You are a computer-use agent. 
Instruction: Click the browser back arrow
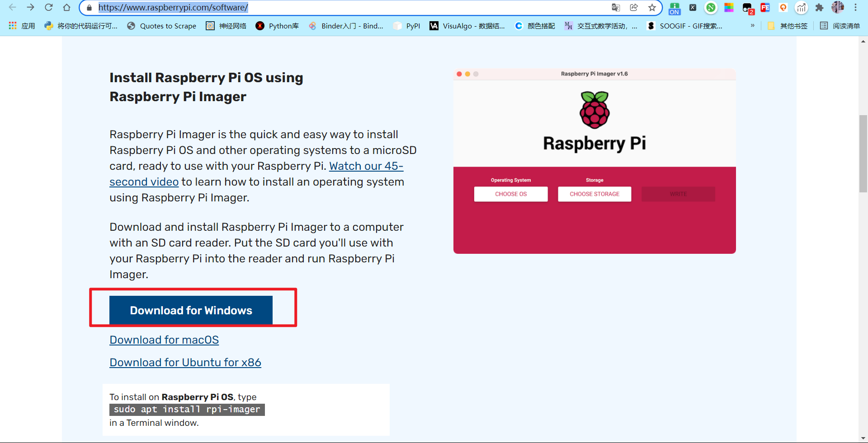pos(13,7)
